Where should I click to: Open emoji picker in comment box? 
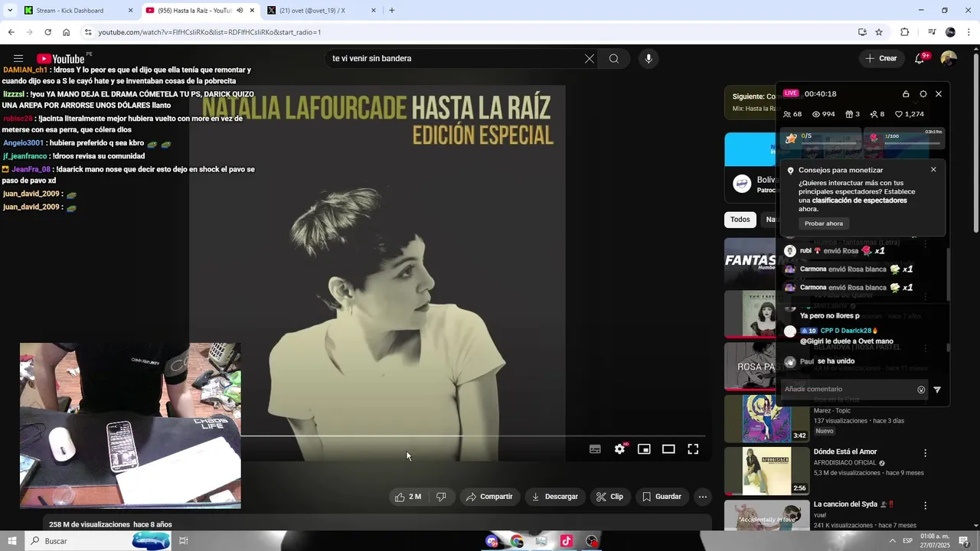921,390
